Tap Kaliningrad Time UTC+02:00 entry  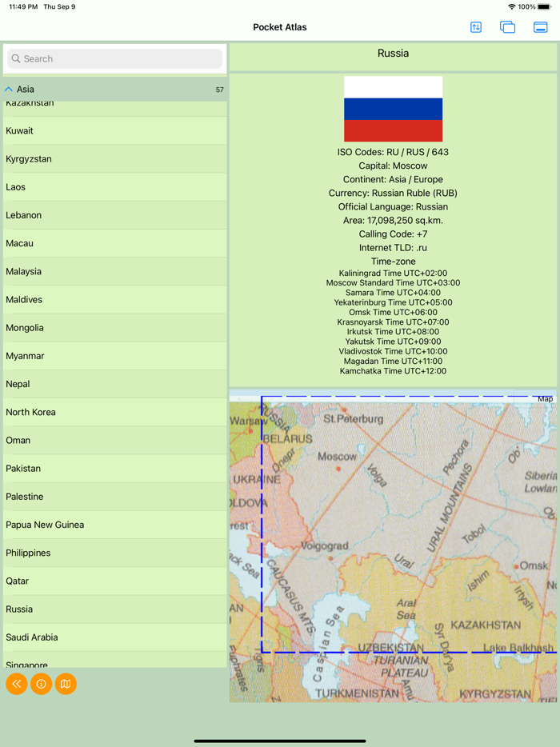393,273
